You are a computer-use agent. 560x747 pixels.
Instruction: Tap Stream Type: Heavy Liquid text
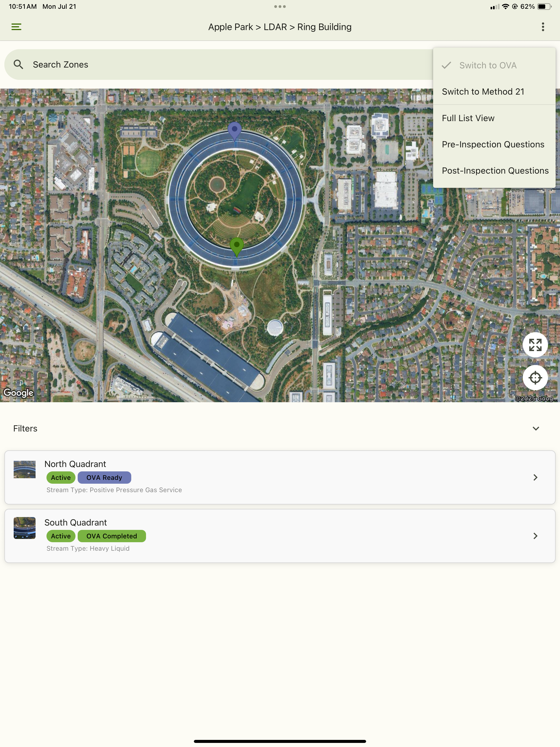pos(88,548)
